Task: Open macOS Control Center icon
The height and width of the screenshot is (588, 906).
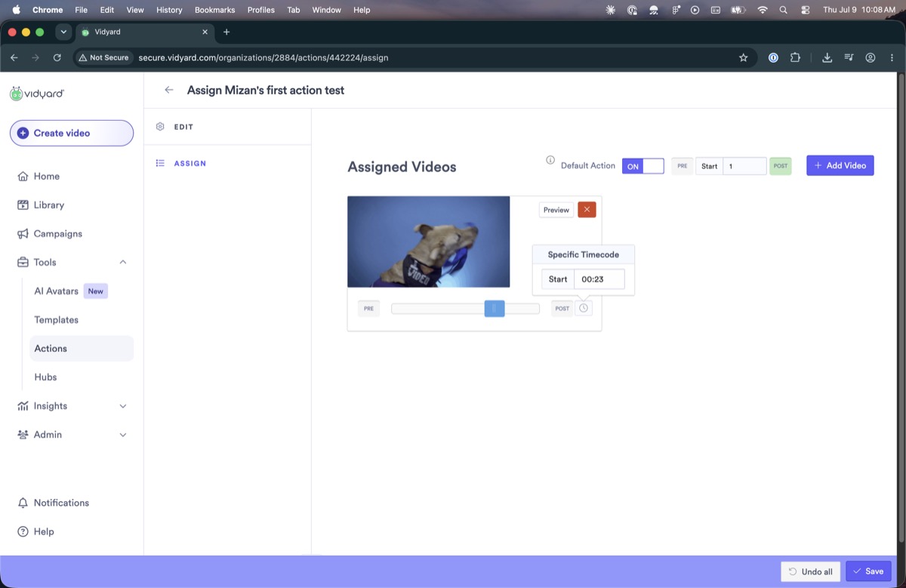Action: coord(805,10)
